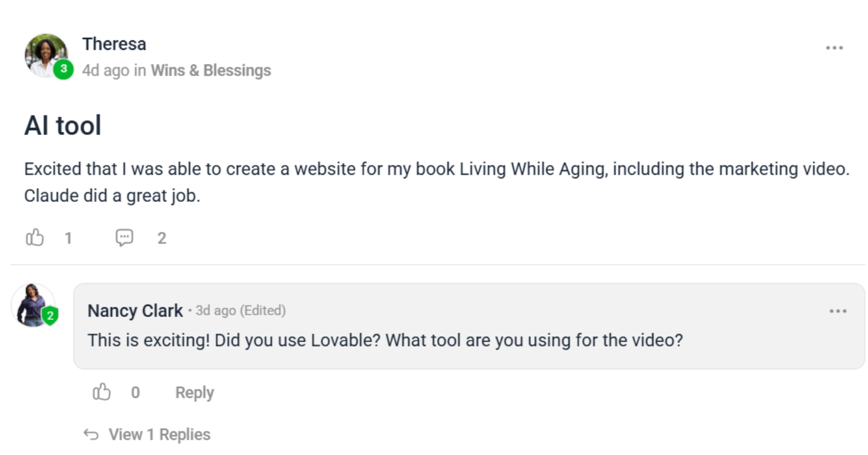Open the post by its AI tool title
This screenshot has width=868, height=455.
(x=63, y=125)
